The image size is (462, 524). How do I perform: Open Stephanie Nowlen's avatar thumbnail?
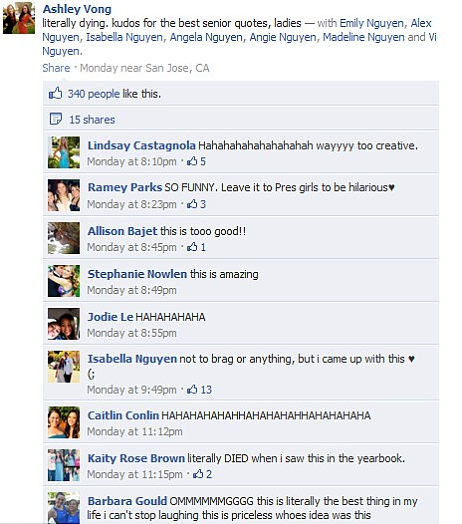click(64, 281)
